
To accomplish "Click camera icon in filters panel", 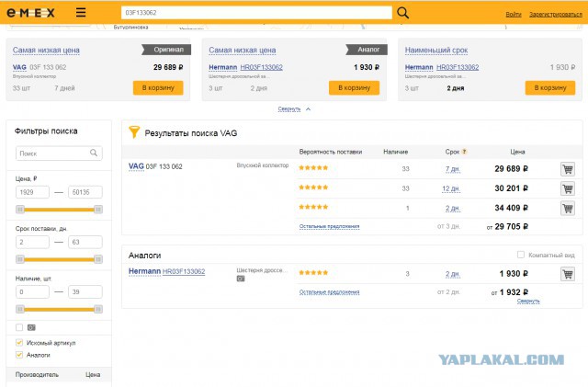I will tap(31, 327).
